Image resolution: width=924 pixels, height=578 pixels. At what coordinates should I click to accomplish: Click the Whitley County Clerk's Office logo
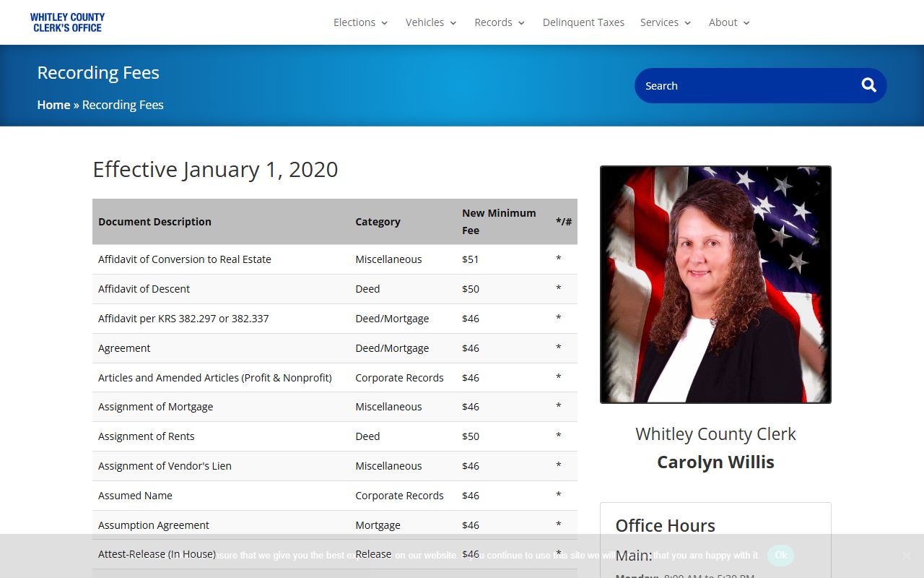tap(67, 22)
